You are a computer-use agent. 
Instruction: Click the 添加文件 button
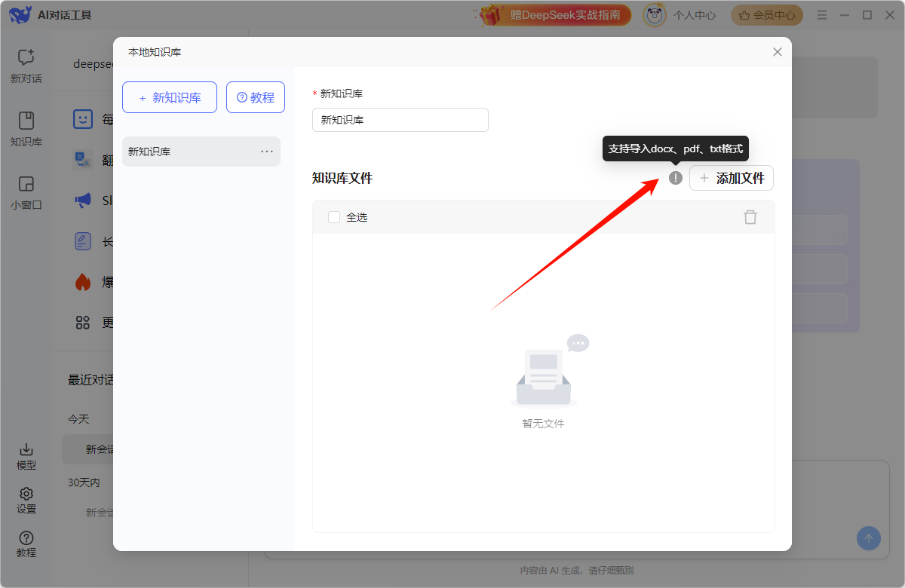tap(731, 178)
